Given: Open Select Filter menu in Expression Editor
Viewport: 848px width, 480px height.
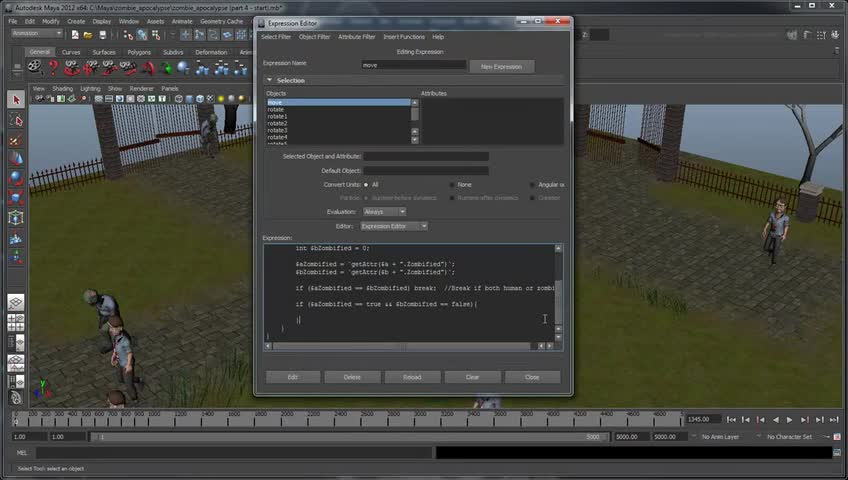Looking at the screenshot, I should tap(276, 37).
